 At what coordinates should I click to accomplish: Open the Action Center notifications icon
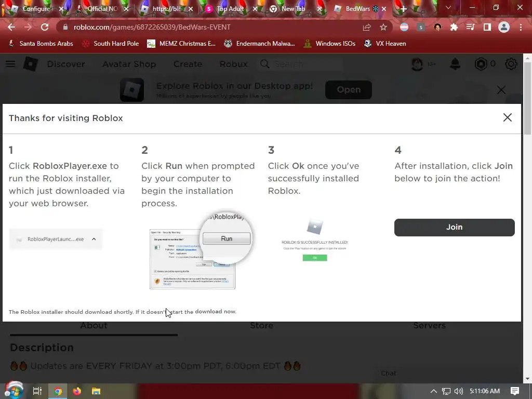[x=515, y=391]
